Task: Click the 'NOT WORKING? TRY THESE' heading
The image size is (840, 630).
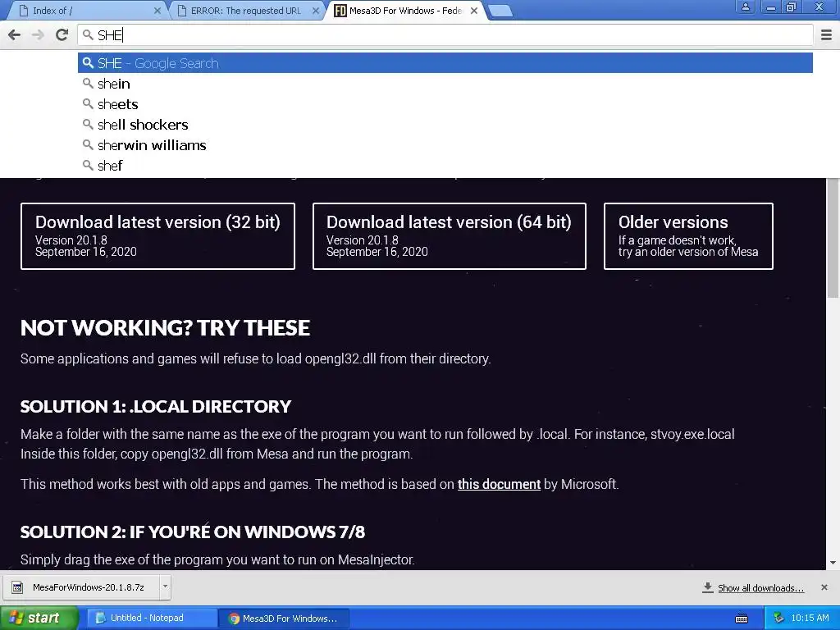Action: pos(165,328)
